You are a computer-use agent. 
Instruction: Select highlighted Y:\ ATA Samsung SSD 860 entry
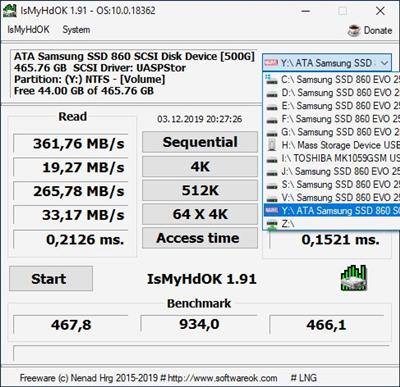[332, 210]
